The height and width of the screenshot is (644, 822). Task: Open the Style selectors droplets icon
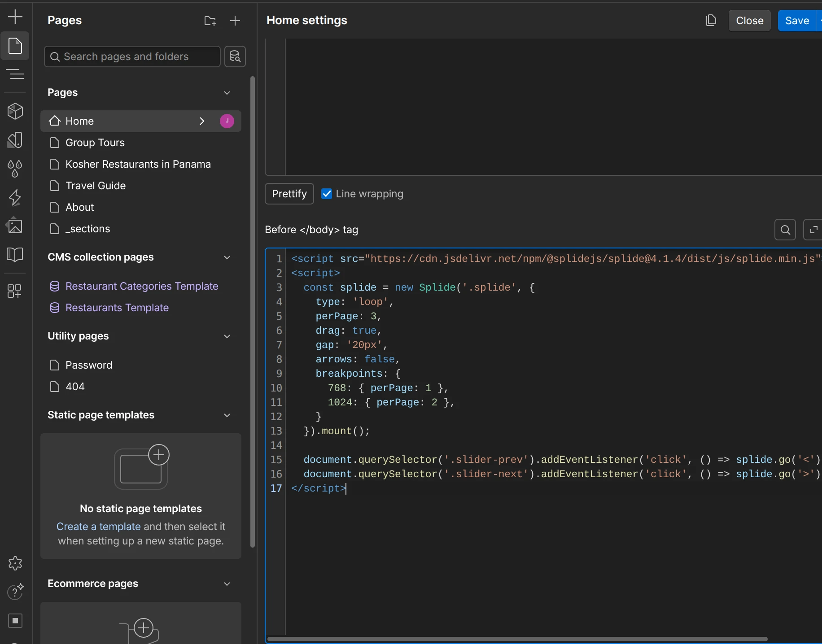pyautogui.click(x=15, y=169)
